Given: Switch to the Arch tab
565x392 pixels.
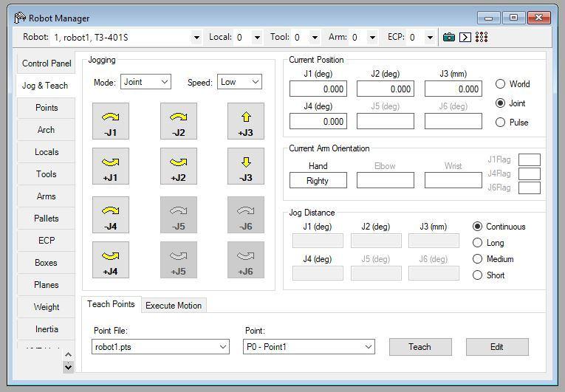Looking at the screenshot, I should pyautogui.click(x=46, y=130).
